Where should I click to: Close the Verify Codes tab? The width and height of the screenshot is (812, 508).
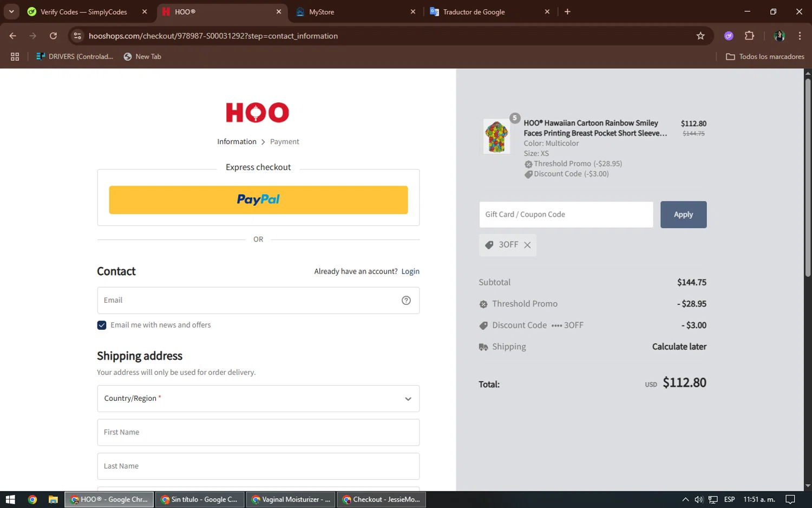(145, 11)
